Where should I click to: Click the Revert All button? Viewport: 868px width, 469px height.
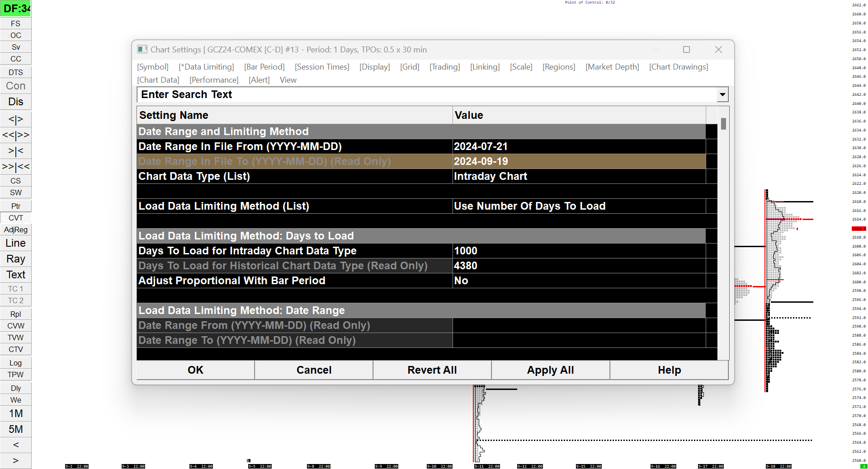pos(432,370)
